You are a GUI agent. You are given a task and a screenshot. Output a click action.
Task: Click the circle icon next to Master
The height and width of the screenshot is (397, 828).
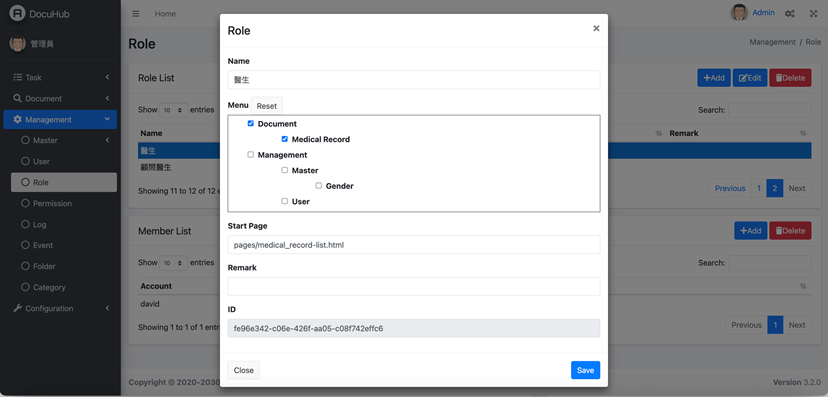coord(25,140)
